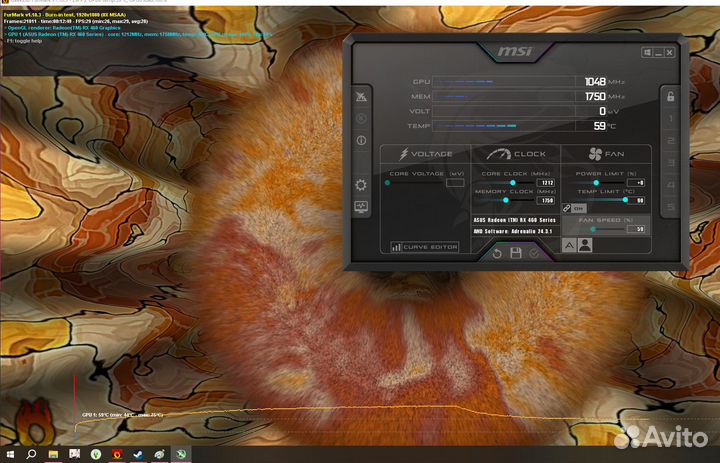Click the Memory Clock value field

[547, 200]
